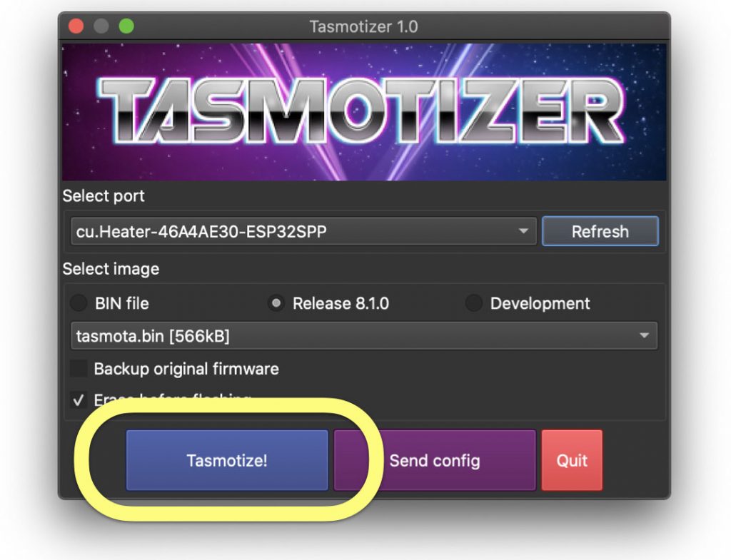Refresh the serial port list
This screenshot has width=731, height=560.
click(x=600, y=231)
